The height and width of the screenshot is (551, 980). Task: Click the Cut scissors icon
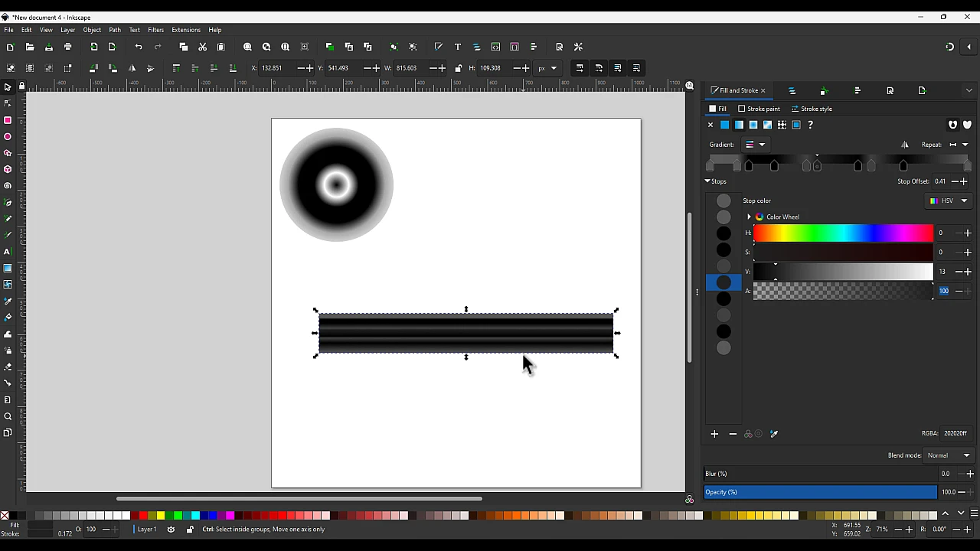click(x=202, y=47)
